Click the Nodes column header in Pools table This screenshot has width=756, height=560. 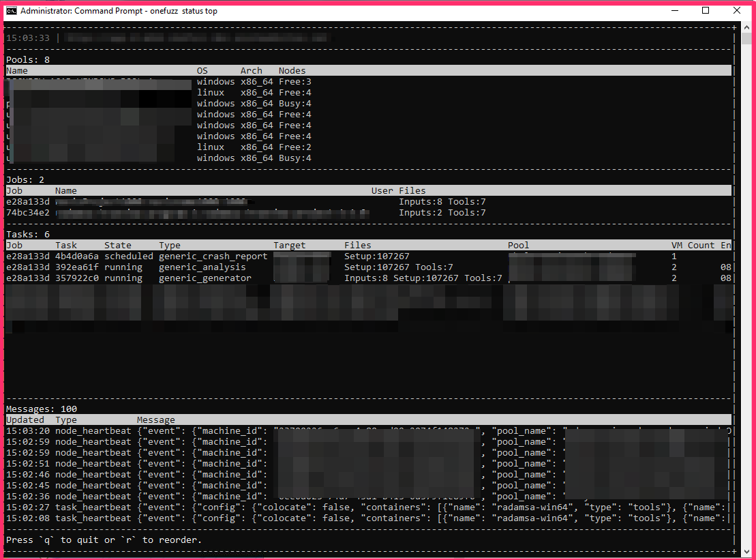291,70
